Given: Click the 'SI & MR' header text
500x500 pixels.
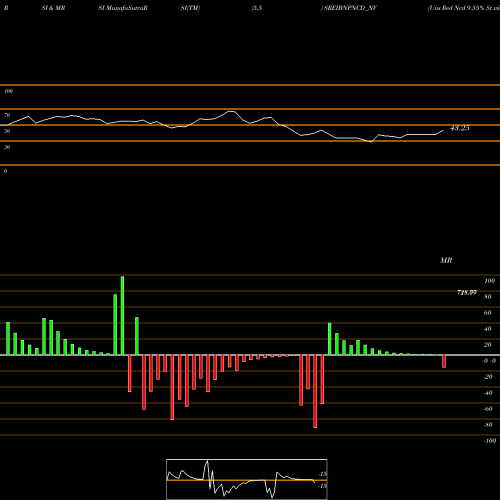Looking at the screenshot, I should pyautogui.click(x=53, y=8).
